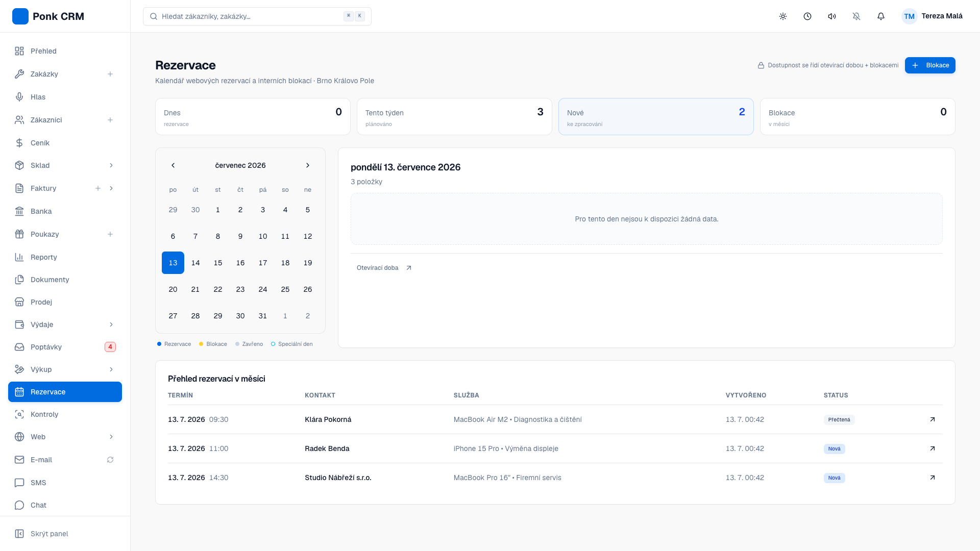Click the Blokace button
The height and width of the screenshot is (551, 980).
coord(930,65)
